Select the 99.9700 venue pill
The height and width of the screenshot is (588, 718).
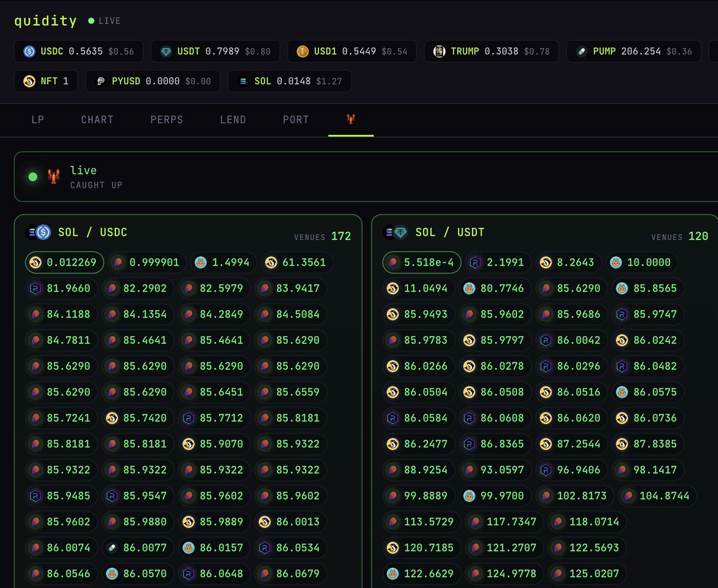click(x=495, y=495)
